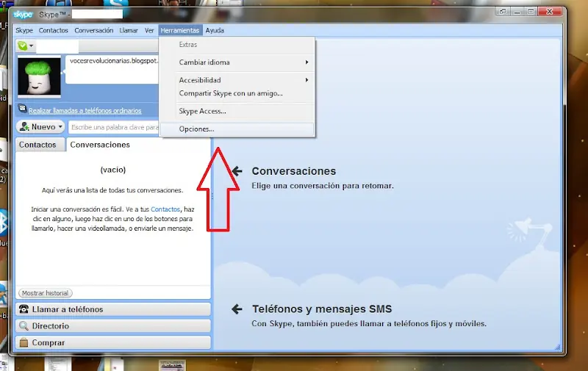Click the telephone icon in Llamar a teléfonos
Screen dimensions: 588x371
pyautogui.click(x=24, y=309)
